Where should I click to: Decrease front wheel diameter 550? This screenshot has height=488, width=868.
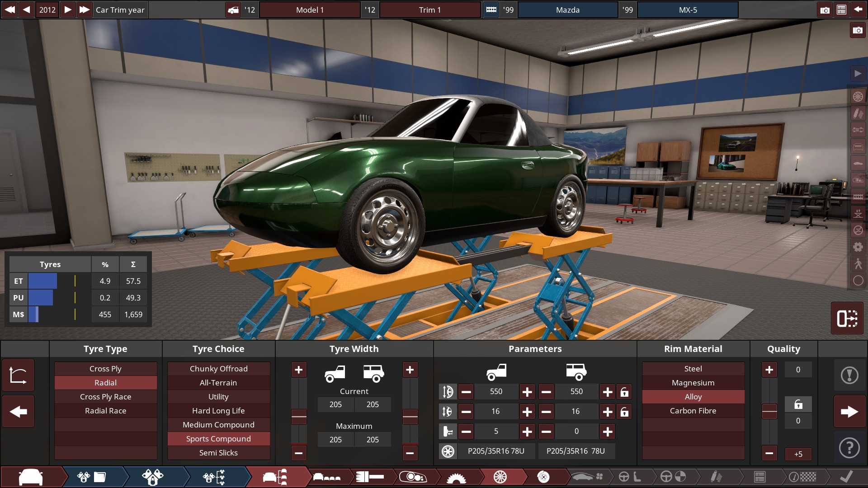coord(466,392)
